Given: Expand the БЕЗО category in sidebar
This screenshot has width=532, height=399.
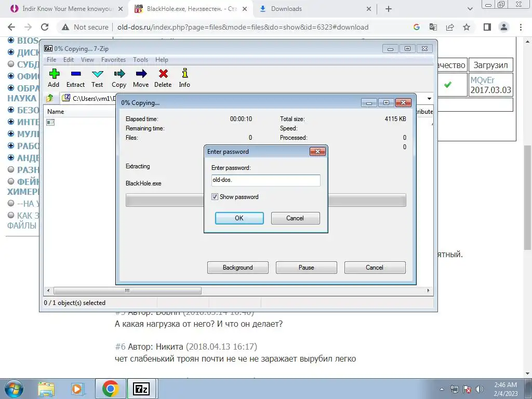Looking at the screenshot, I should point(11,110).
